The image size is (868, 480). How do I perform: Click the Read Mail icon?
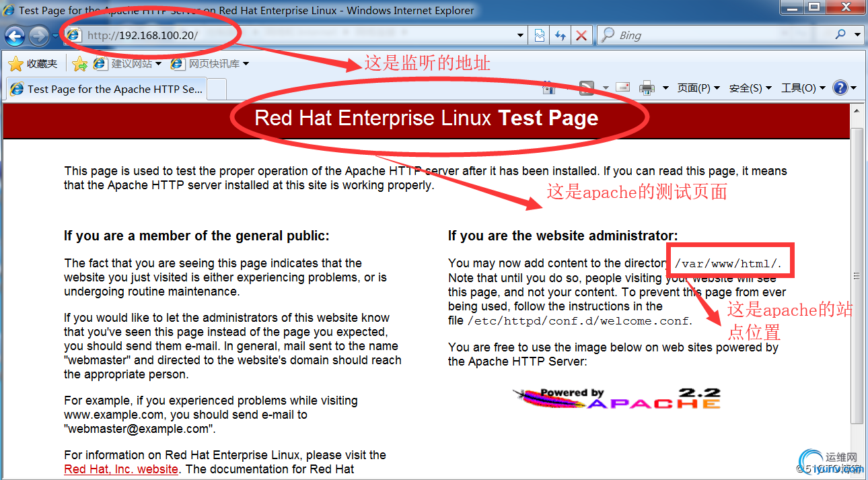[x=623, y=88]
